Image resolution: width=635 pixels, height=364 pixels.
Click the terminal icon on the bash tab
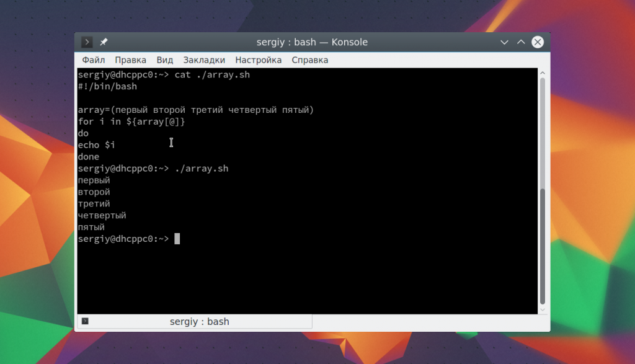tap(85, 321)
